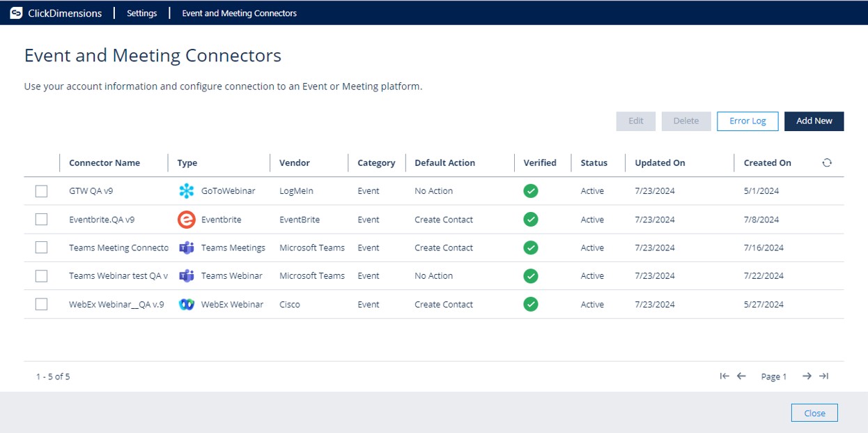Sort by Connector Name column

point(104,163)
